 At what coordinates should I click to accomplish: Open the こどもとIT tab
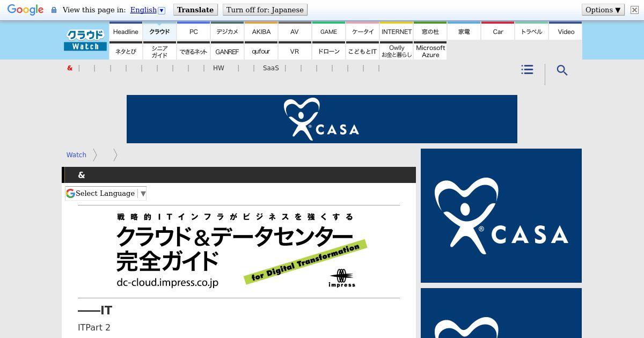(x=363, y=51)
